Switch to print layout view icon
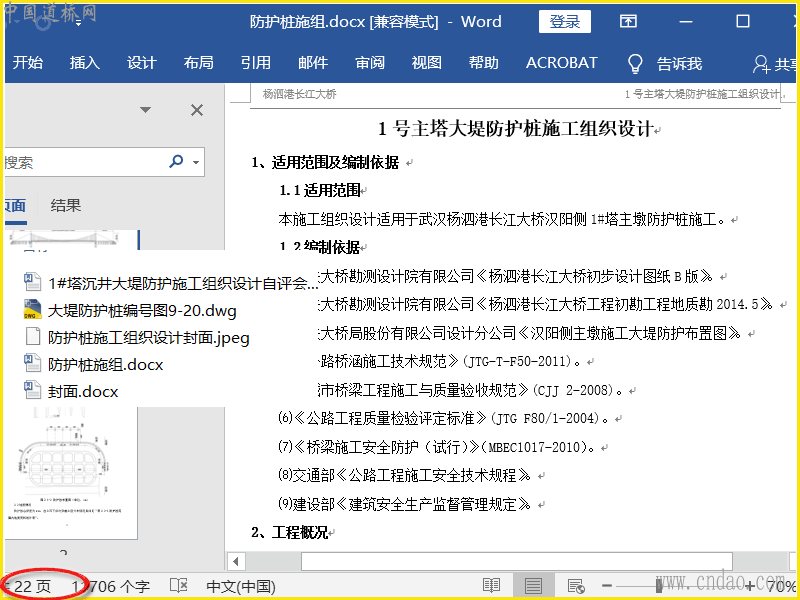The width and height of the screenshot is (800, 600). [x=533, y=585]
